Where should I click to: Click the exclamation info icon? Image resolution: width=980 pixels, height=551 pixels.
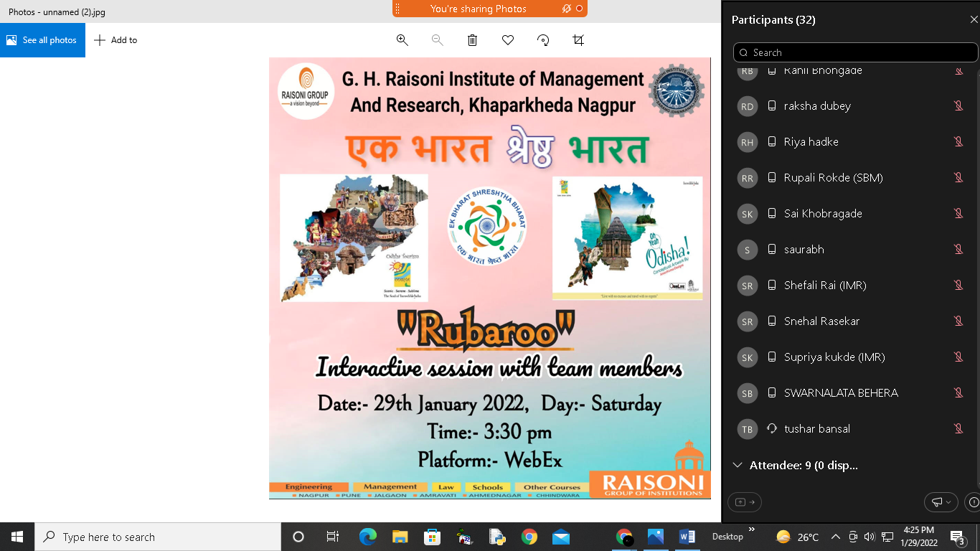click(974, 502)
